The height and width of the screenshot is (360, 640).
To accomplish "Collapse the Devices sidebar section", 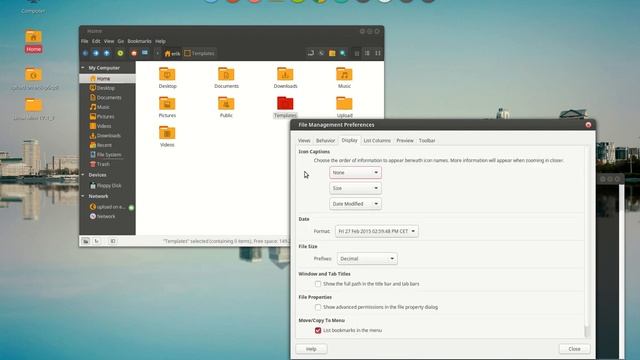I will point(83,175).
